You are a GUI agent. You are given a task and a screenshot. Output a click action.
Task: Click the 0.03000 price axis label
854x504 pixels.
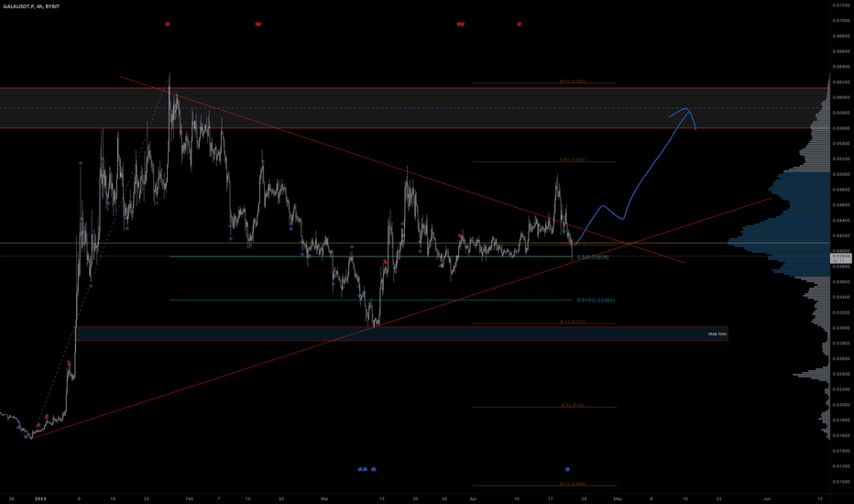click(x=841, y=328)
